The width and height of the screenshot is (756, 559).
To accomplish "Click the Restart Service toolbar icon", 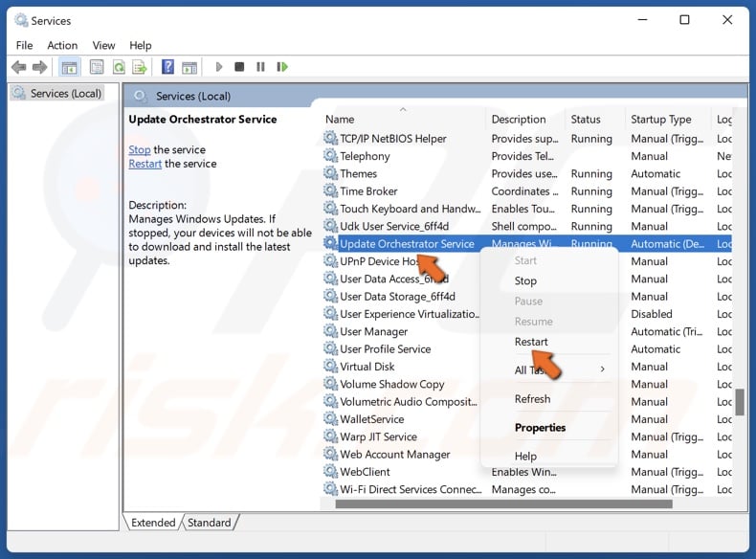I will click(282, 67).
